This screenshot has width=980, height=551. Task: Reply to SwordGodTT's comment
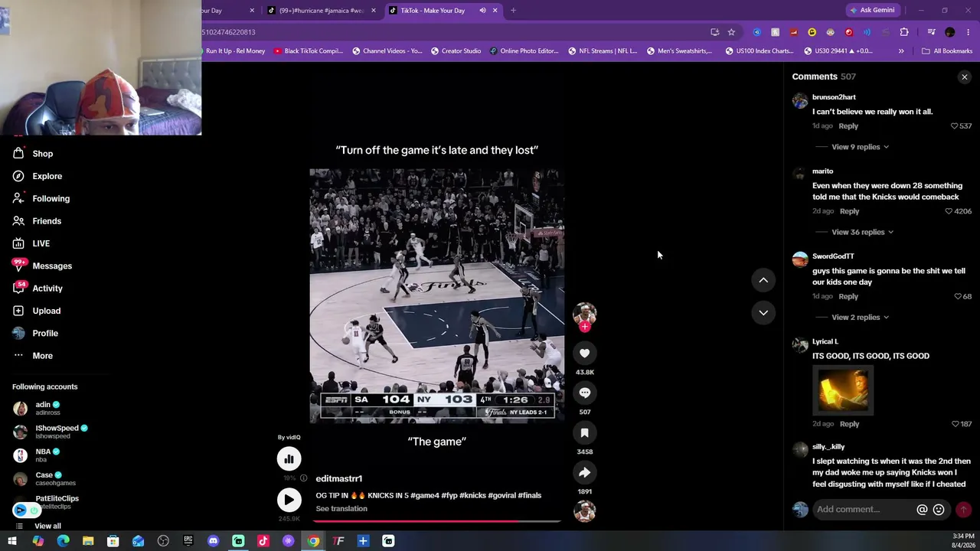tap(848, 296)
